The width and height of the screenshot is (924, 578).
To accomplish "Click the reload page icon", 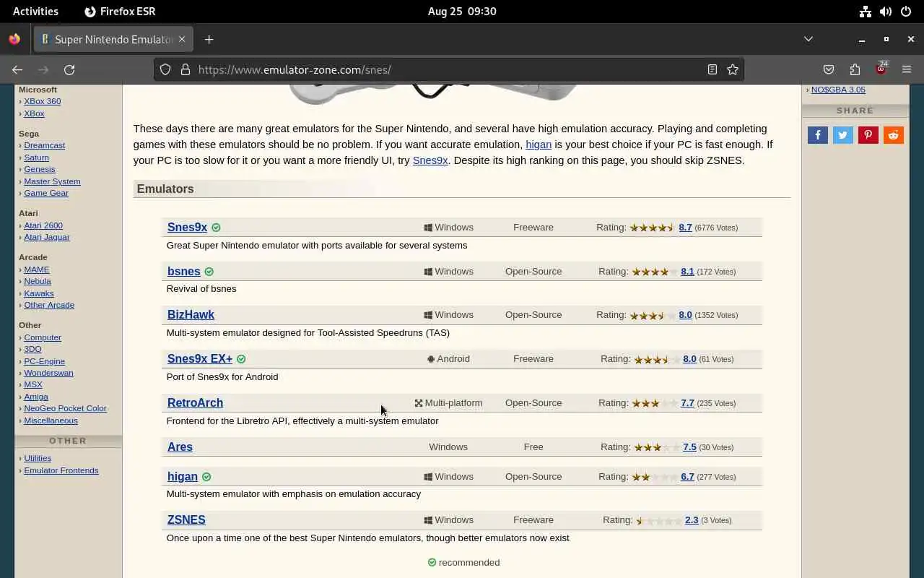I will [69, 69].
